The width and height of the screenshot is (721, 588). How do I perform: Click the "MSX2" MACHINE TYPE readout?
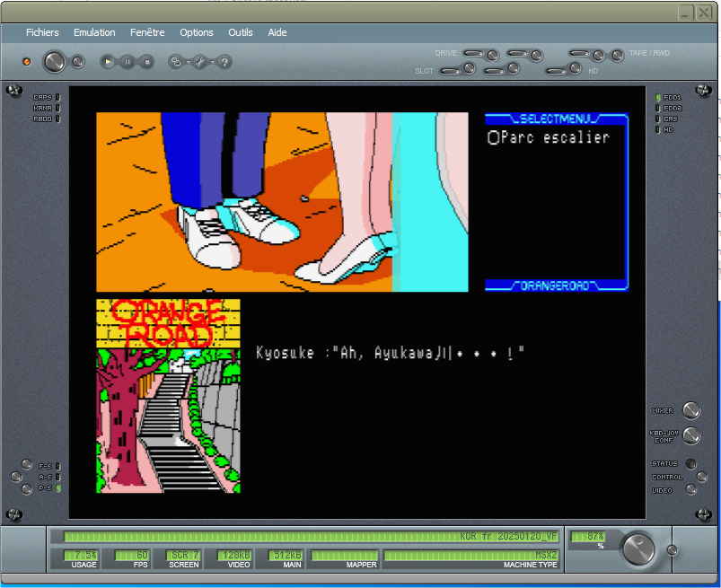pyautogui.click(x=471, y=556)
